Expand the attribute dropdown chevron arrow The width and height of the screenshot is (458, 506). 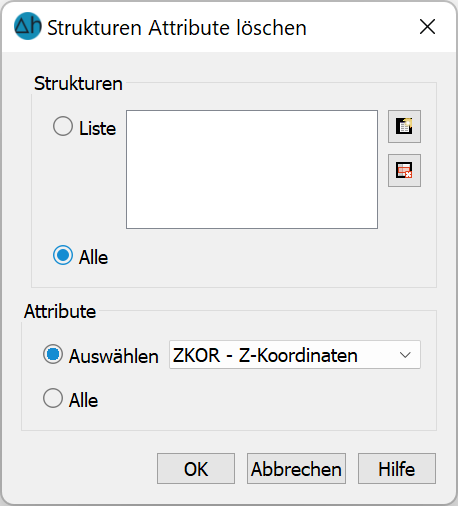(x=405, y=355)
